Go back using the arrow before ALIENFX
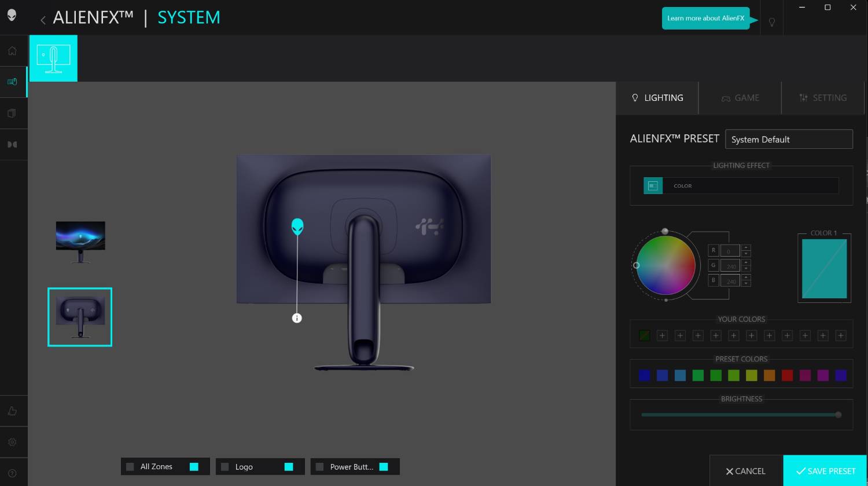 click(43, 20)
